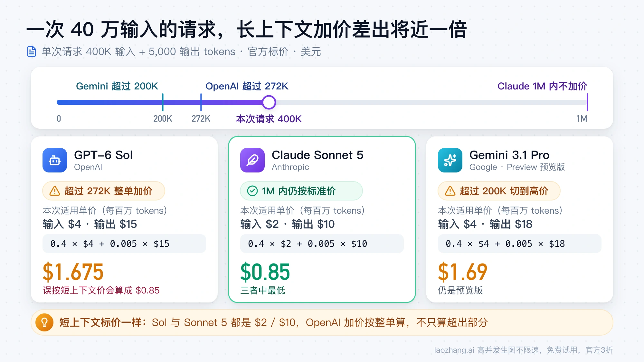Click the GPT-6 Sol robot icon

pyautogui.click(x=55, y=160)
